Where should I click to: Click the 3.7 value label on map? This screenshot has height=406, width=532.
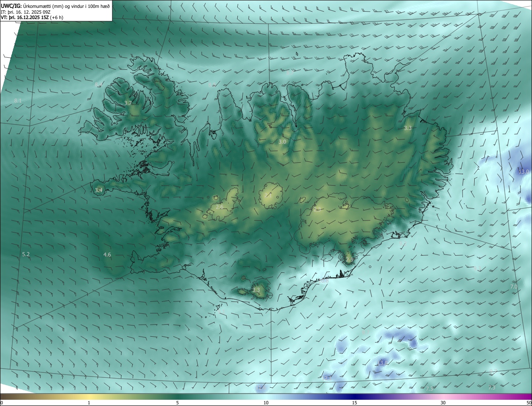pos(128,103)
